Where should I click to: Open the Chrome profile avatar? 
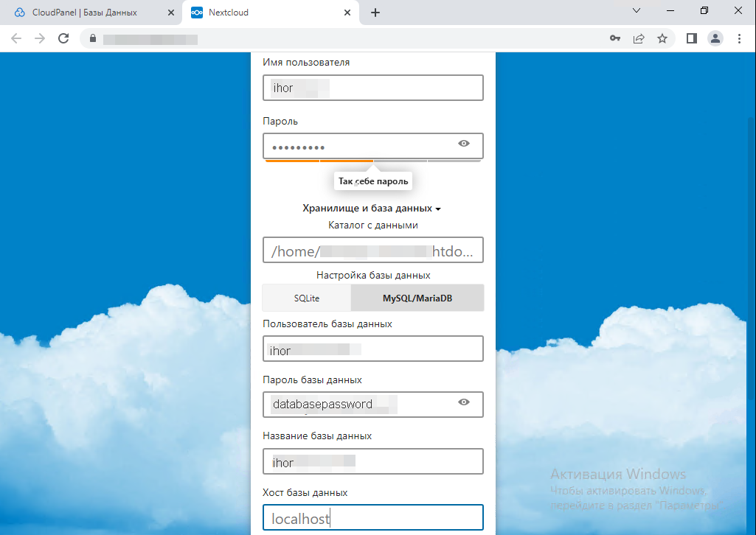point(715,38)
